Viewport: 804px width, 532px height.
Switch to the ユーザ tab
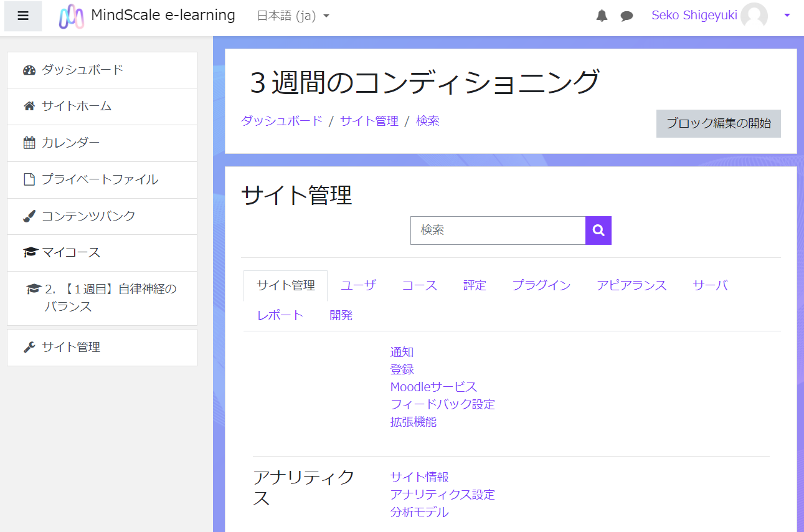coord(359,285)
